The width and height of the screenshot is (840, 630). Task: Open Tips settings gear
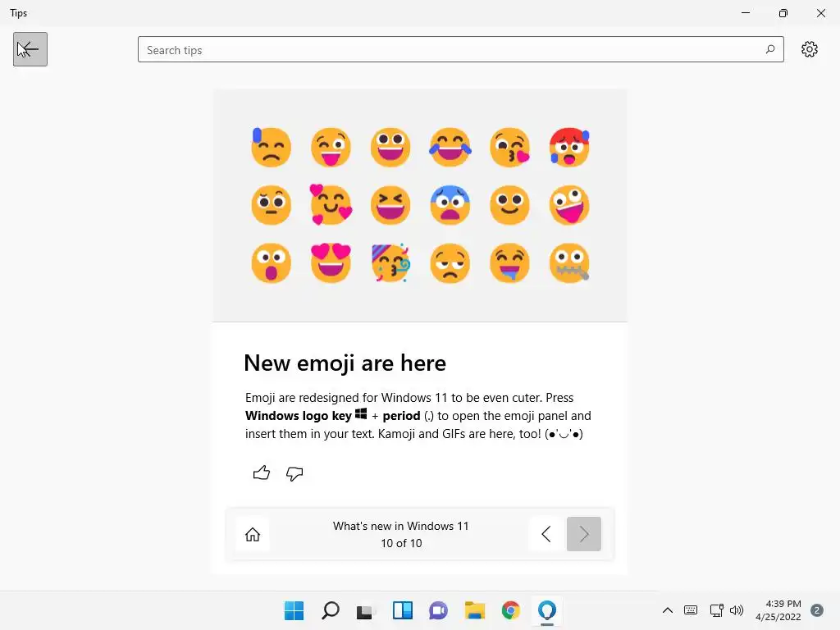click(x=809, y=49)
